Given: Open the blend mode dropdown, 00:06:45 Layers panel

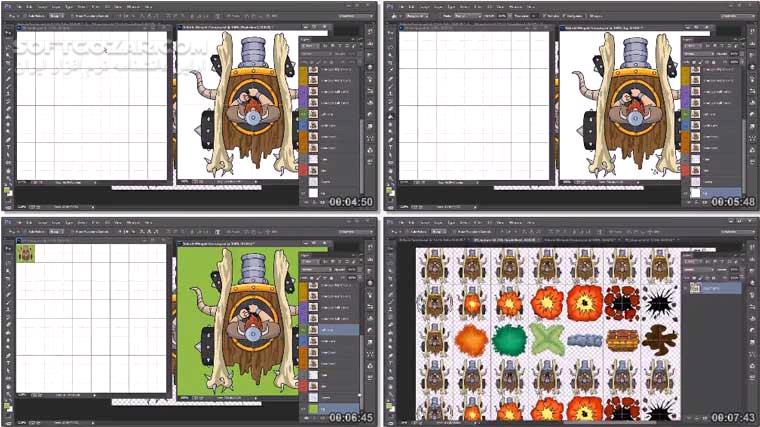Looking at the screenshot, I should (x=317, y=269).
